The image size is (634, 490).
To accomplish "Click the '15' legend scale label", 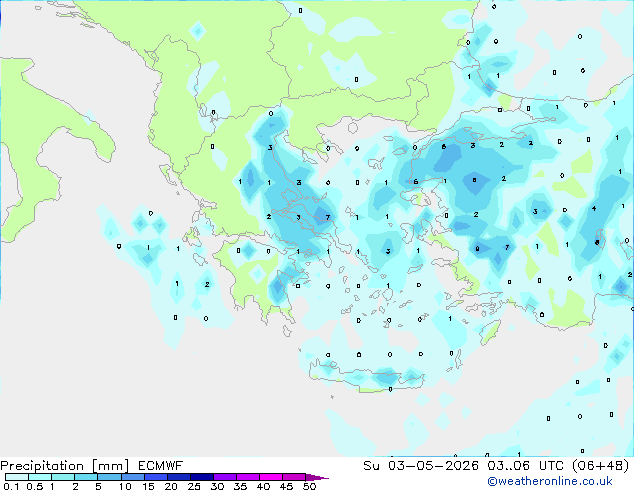I will click(x=148, y=486).
